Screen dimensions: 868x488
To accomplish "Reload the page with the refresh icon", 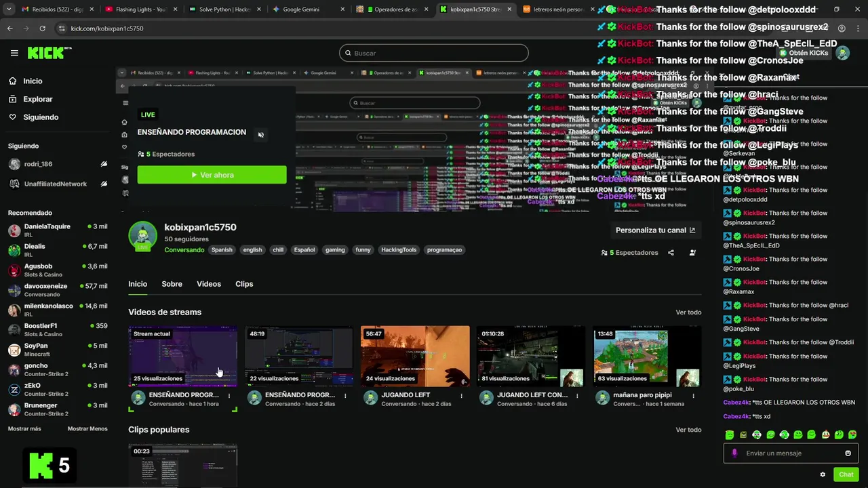I will pyautogui.click(x=42, y=28).
